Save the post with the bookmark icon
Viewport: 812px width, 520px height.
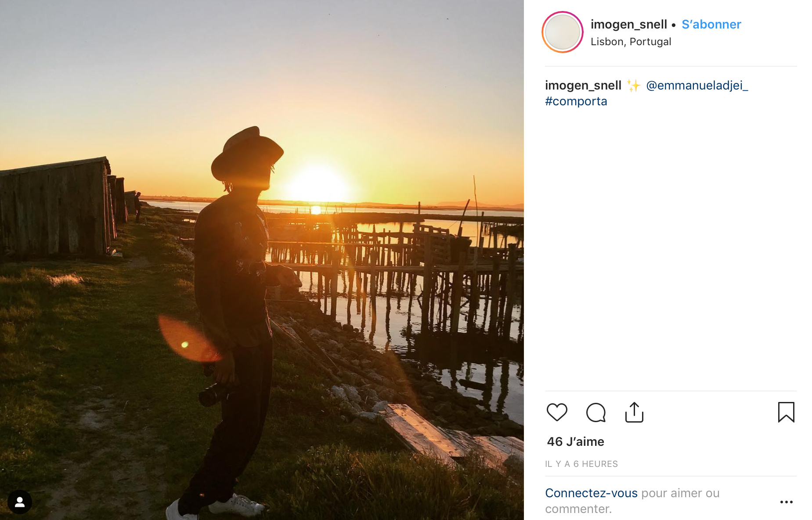(786, 412)
